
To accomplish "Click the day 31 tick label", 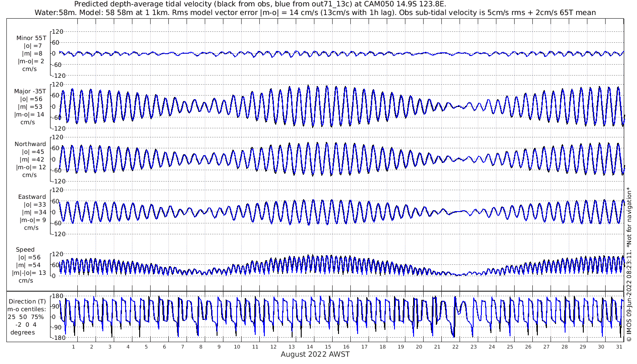I will pyautogui.click(x=619, y=346).
